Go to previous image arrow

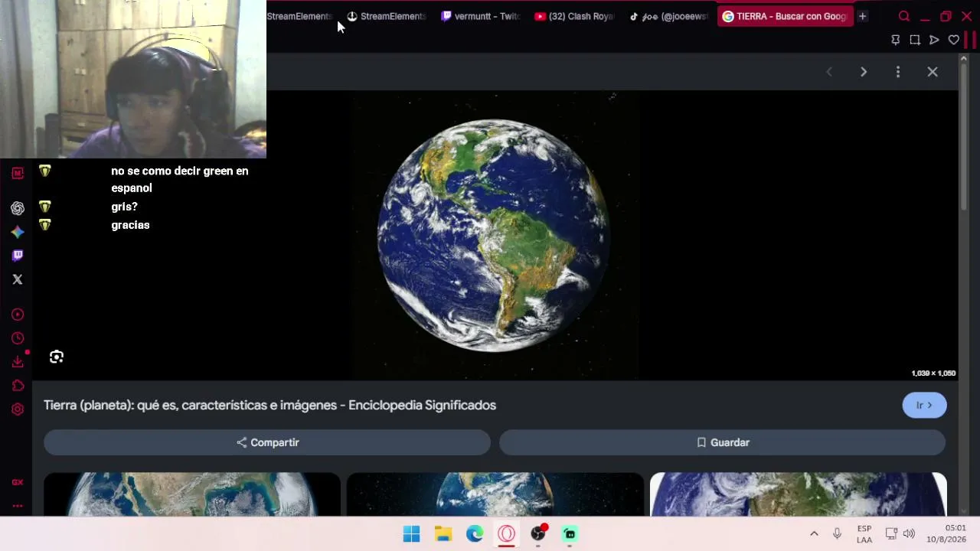point(829,72)
